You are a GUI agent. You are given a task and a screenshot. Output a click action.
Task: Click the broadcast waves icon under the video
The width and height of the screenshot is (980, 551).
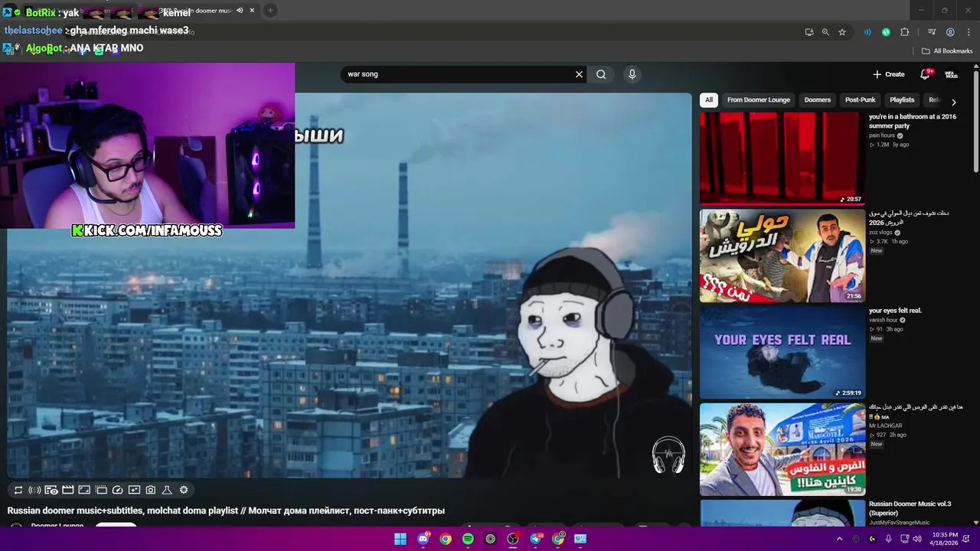[34, 490]
